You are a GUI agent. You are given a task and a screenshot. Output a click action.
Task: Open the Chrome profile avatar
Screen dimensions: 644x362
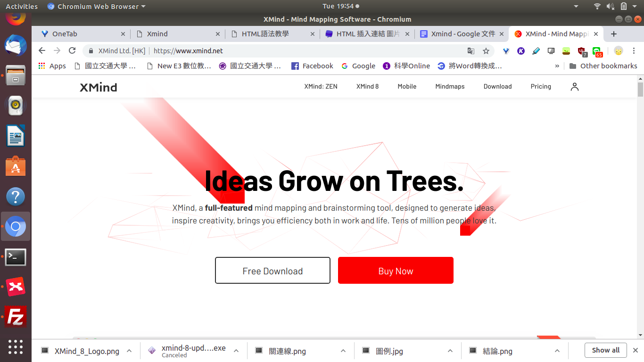[619, 51]
